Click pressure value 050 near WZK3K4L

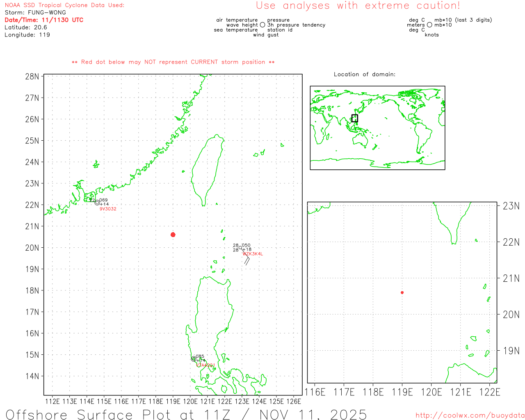click(246, 245)
